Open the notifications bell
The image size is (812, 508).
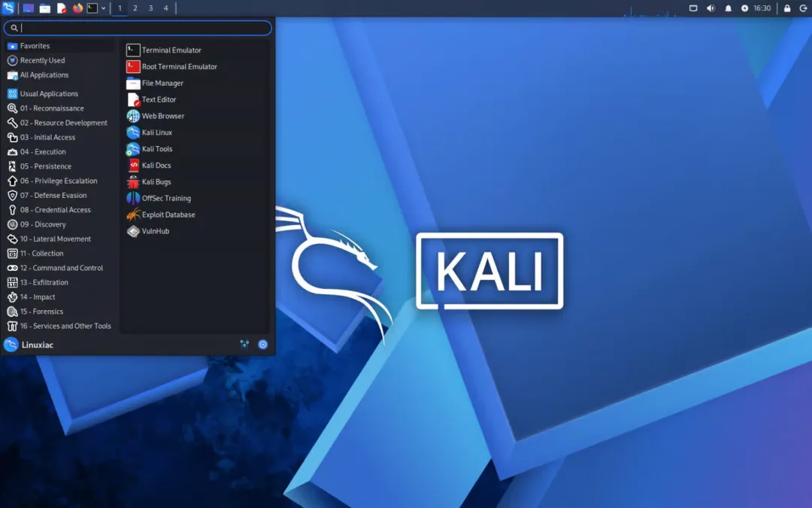(x=728, y=8)
